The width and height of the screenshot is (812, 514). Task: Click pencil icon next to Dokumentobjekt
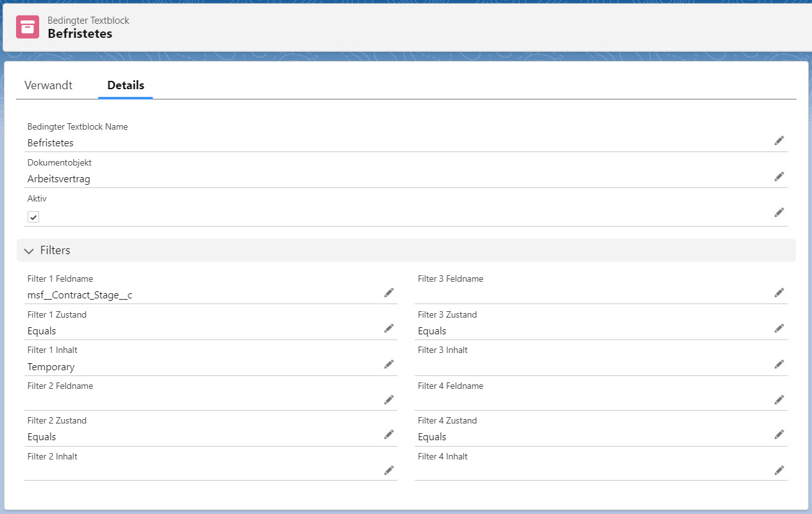779,176
